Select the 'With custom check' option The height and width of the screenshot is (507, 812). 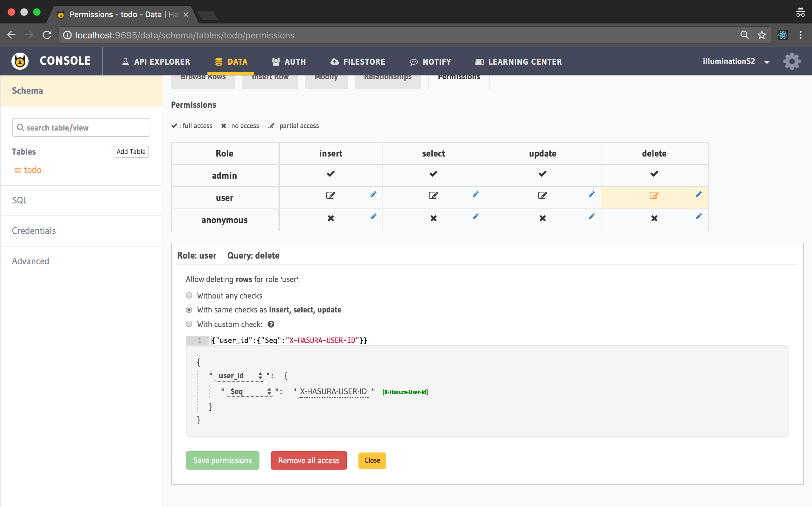tap(189, 324)
